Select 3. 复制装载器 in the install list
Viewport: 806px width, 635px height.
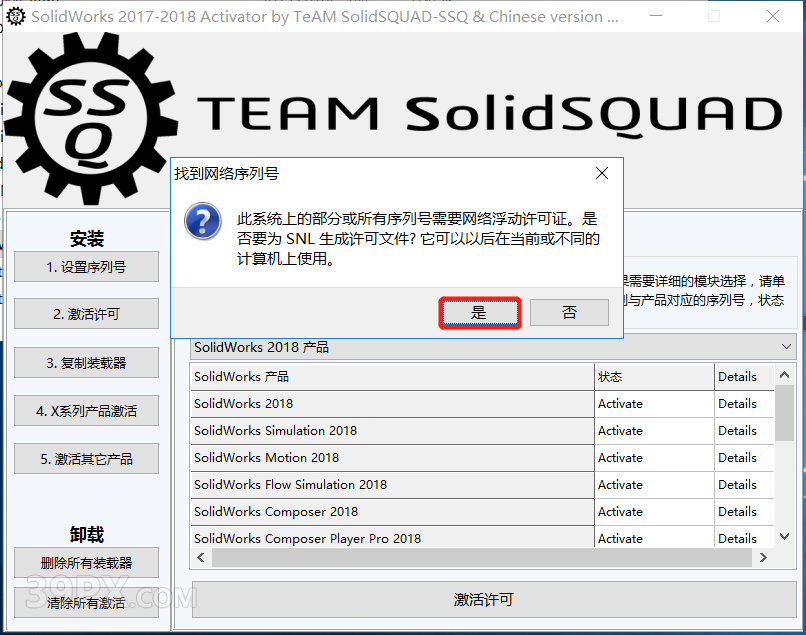(86, 363)
